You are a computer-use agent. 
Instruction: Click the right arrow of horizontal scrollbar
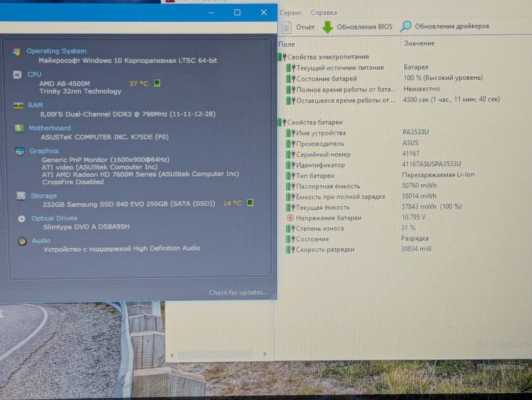(x=264, y=354)
